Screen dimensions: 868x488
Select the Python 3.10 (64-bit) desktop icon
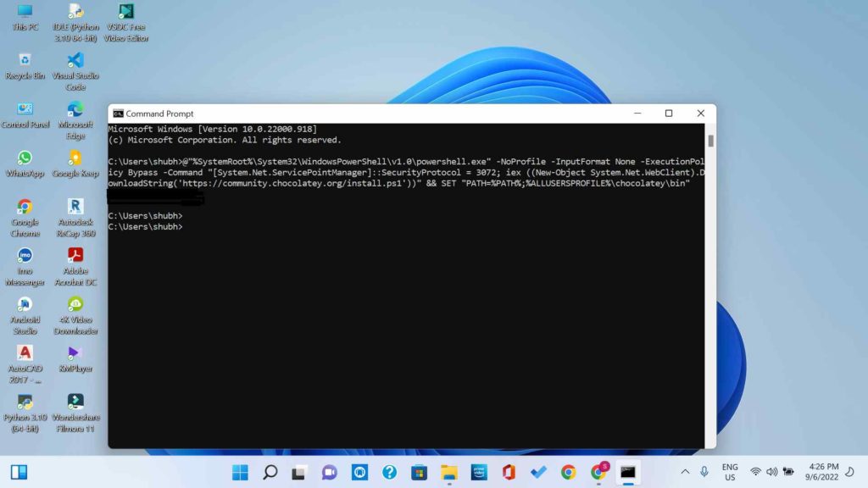click(25, 413)
